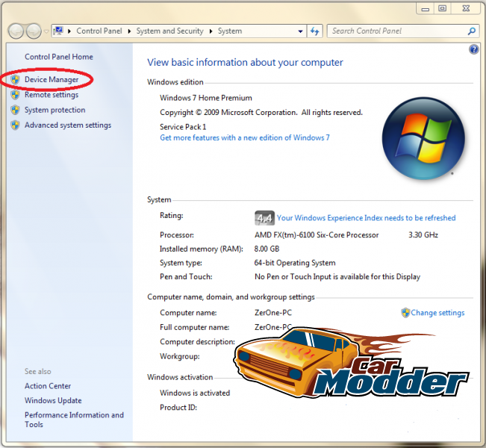Close the System window
The image size is (486, 448).
(466, 8)
